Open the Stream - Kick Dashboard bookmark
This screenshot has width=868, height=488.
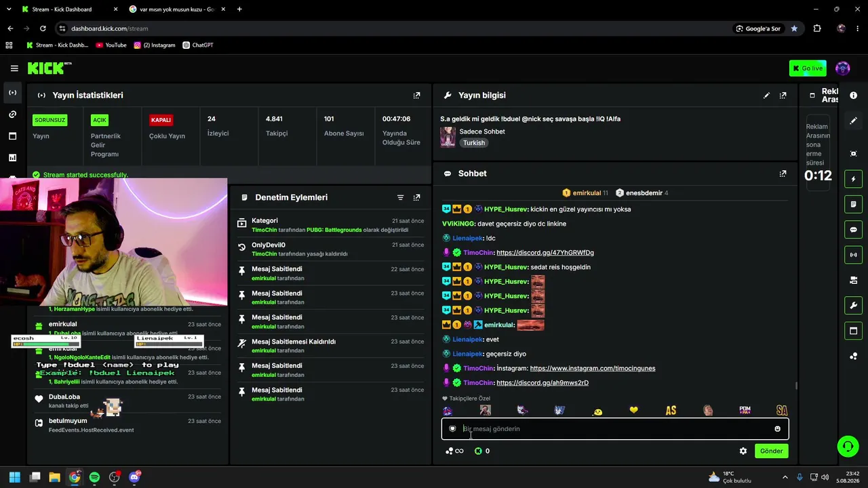[x=57, y=45]
